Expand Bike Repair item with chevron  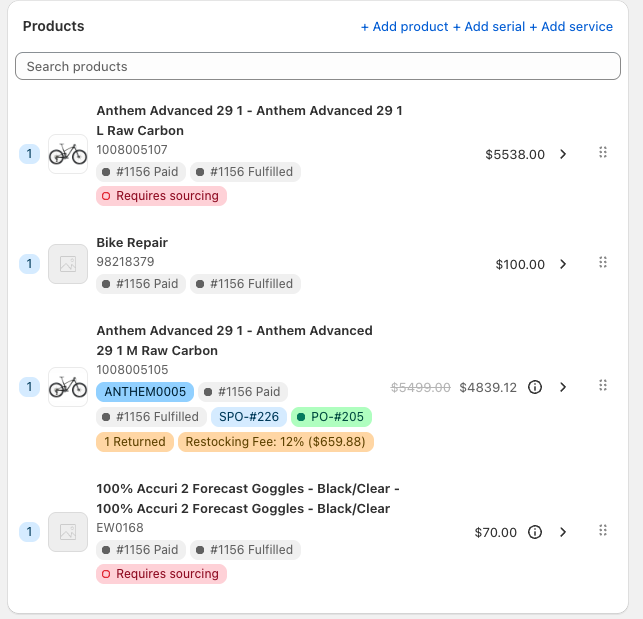click(x=563, y=264)
